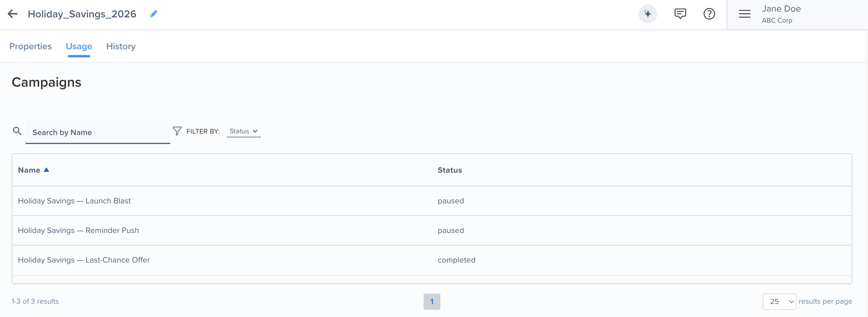
Task: Switch to the History tab
Action: (121, 46)
